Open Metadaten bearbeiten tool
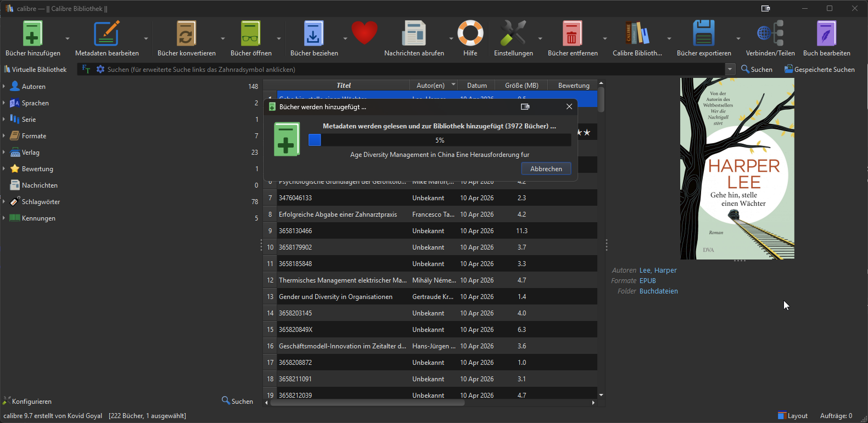Screen dimensions: 868x423 click(107, 34)
